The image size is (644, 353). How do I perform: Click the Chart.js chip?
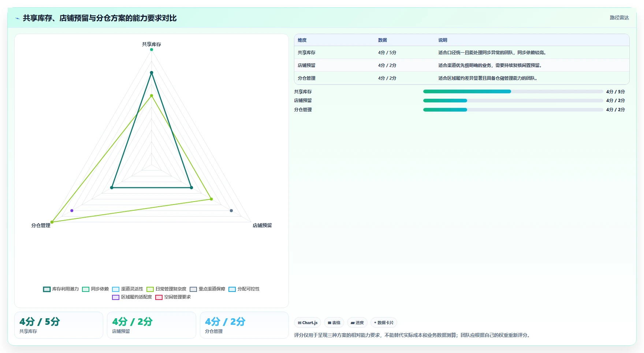308,323
